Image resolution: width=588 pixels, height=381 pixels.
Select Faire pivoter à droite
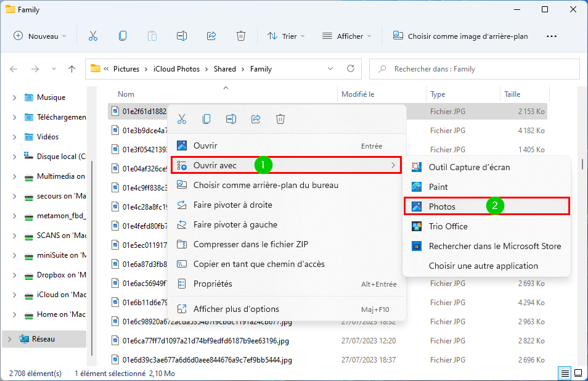(x=287, y=205)
